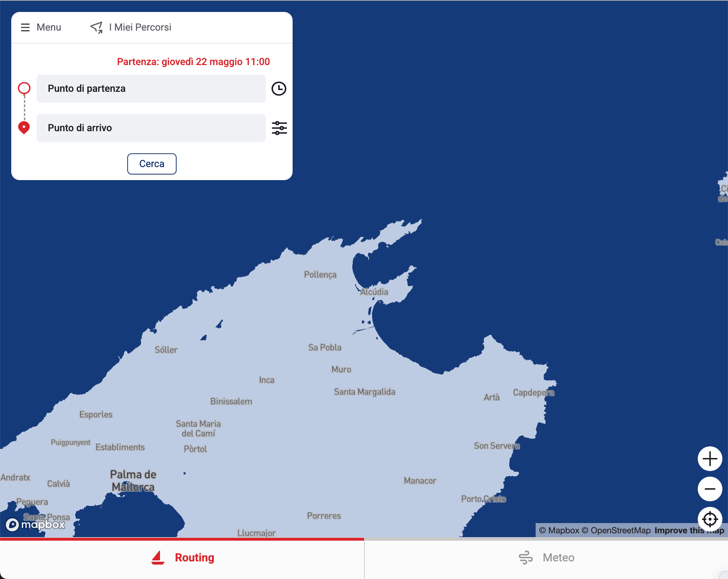This screenshot has height=579, width=728.
Task: Click the Son Servera map label
Action: click(x=497, y=446)
